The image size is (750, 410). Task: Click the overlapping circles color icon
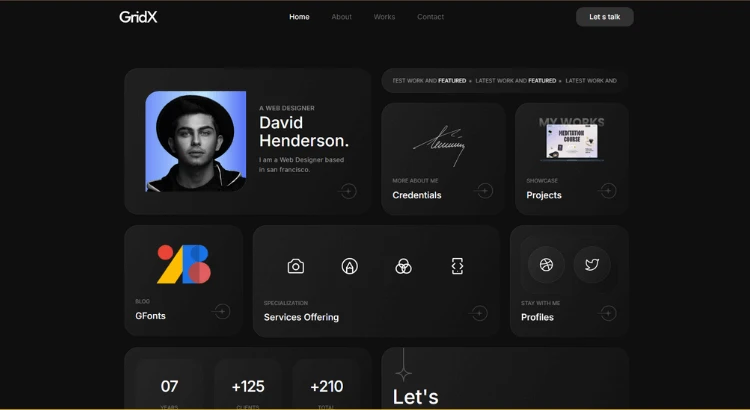403,266
